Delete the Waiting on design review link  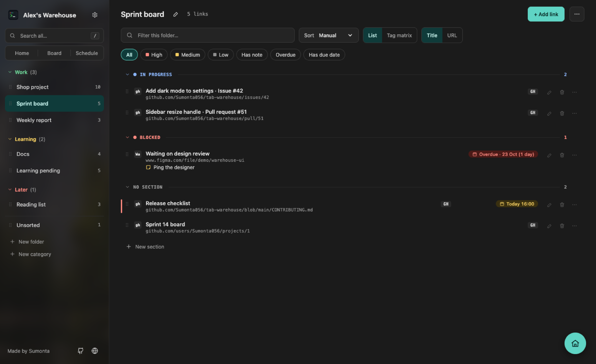coord(562,155)
